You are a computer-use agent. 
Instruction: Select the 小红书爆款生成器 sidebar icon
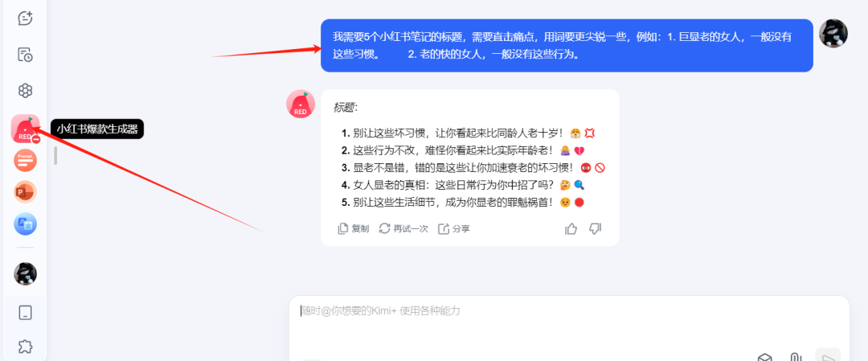[25, 129]
